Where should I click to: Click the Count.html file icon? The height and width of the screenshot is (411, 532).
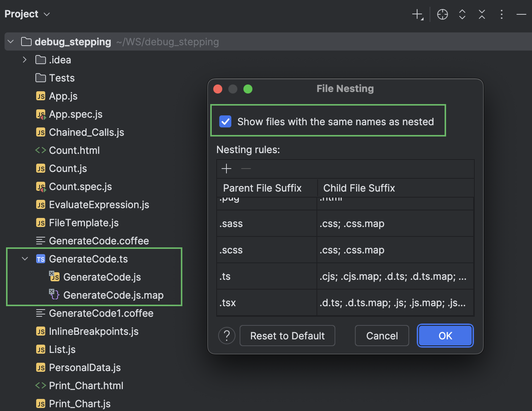tap(41, 150)
